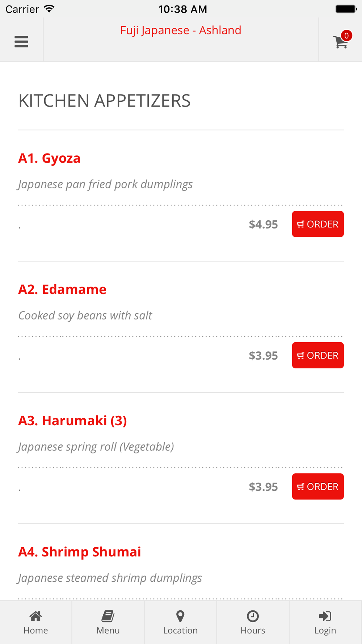View the Hours clock tab
The width and height of the screenshot is (362, 644).
pyautogui.click(x=253, y=622)
